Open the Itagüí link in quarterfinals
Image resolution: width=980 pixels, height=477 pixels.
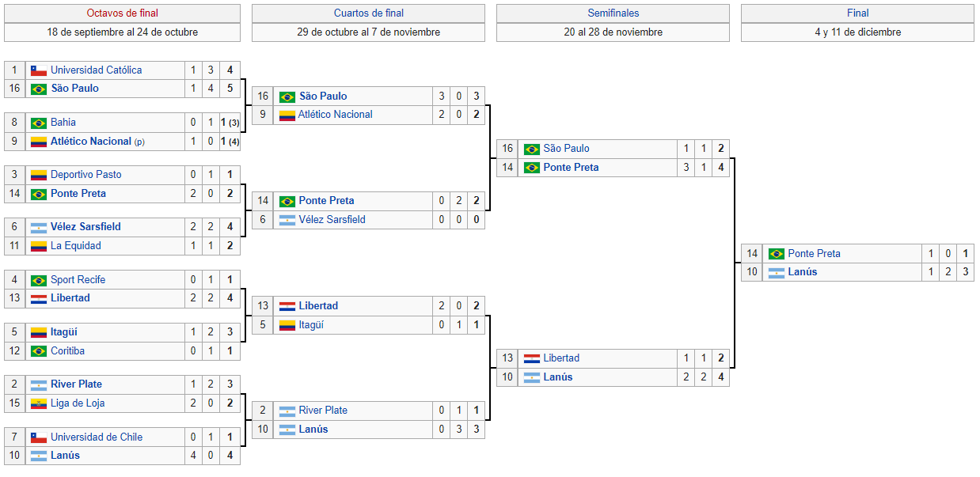tap(312, 325)
